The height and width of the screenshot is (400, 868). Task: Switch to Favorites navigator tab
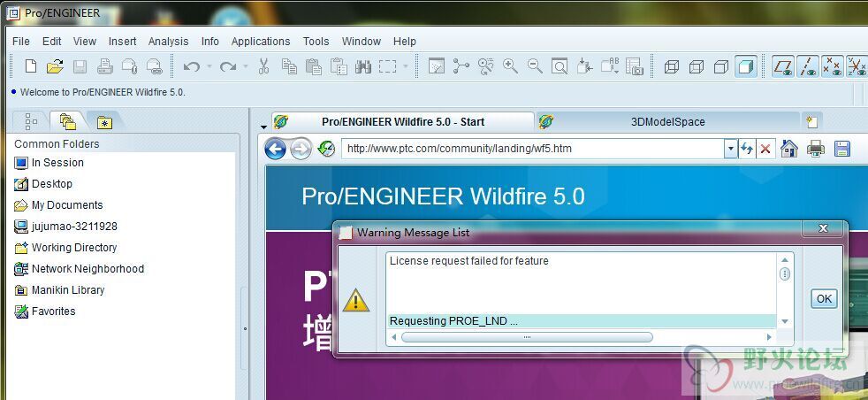point(104,122)
